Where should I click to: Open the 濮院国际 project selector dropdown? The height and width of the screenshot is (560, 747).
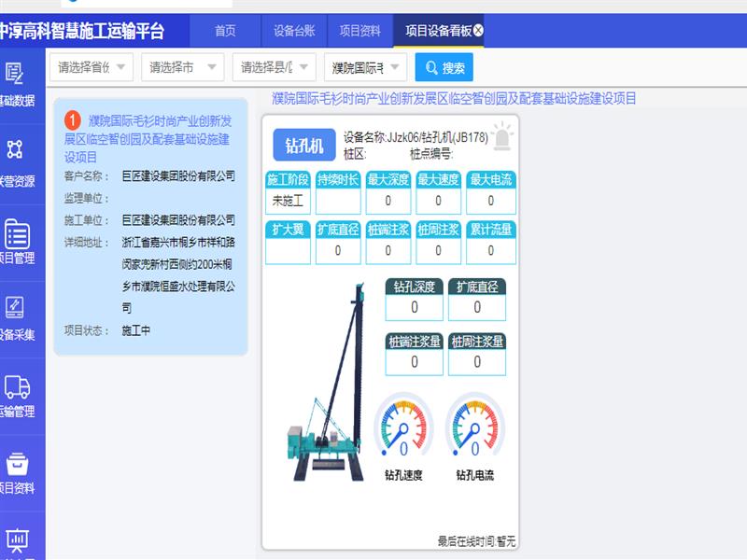click(365, 67)
